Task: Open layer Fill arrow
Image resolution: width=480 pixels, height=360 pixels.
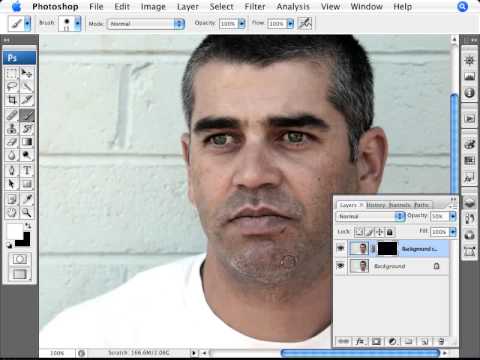Action: pos(453,231)
